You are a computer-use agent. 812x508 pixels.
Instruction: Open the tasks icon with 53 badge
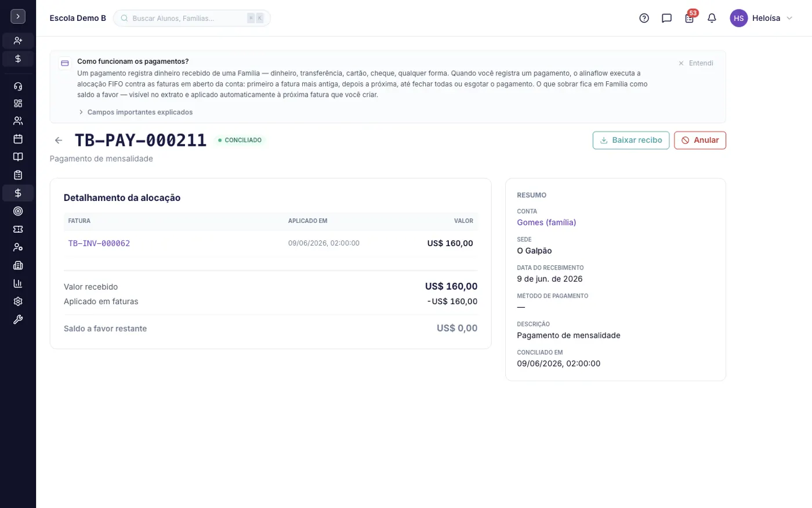[689, 18]
